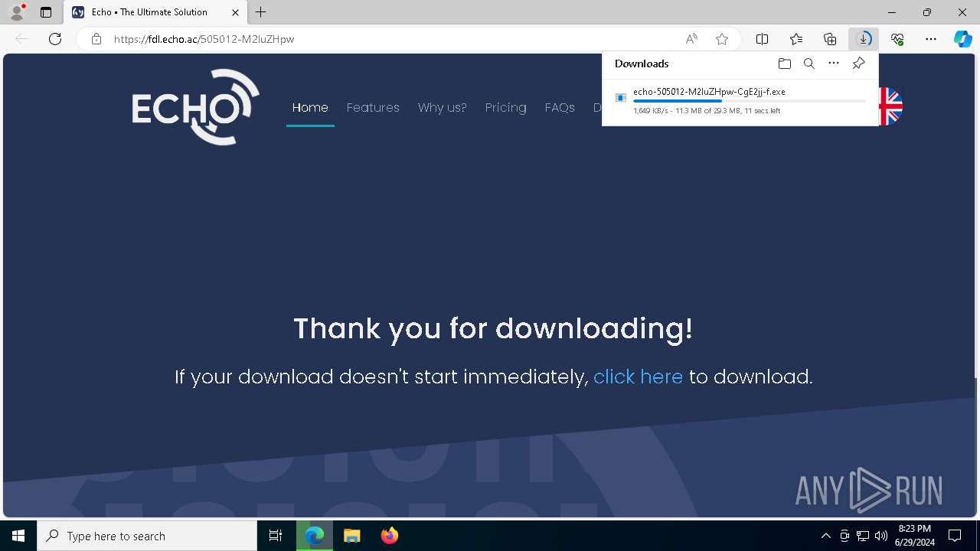Enter split screen view

click(x=762, y=39)
